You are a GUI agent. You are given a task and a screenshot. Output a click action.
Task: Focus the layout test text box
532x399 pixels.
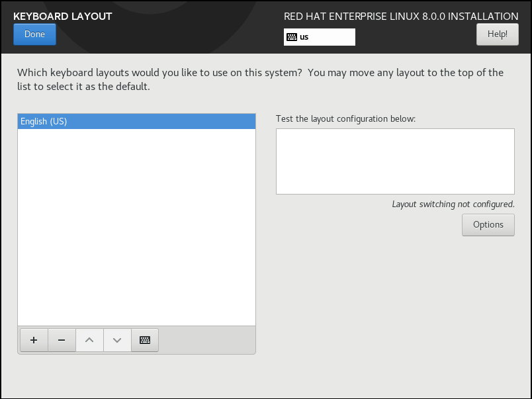click(x=395, y=161)
